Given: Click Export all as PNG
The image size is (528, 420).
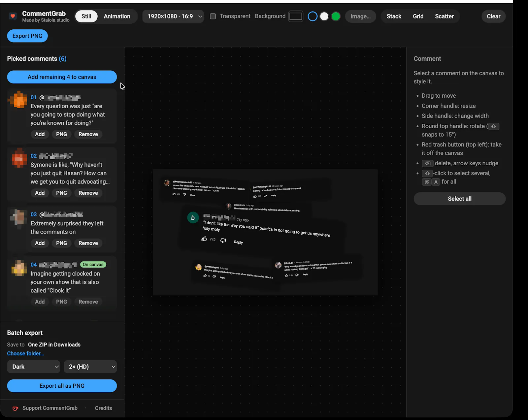Looking at the screenshot, I should [x=62, y=386].
